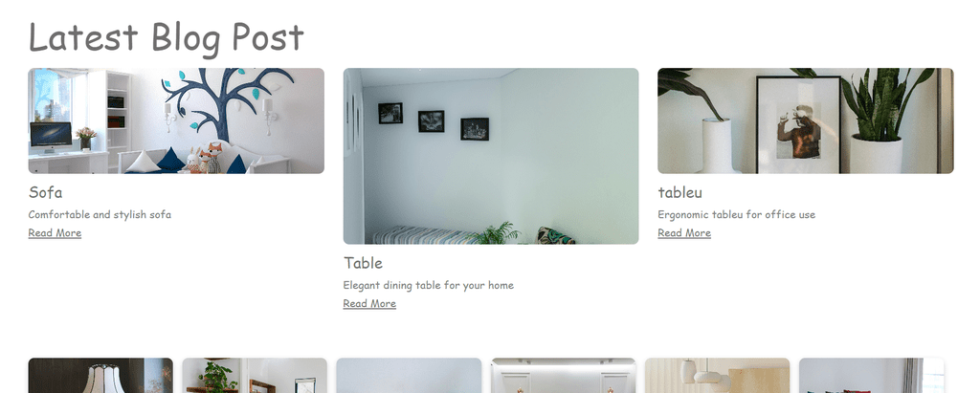The height and width of the screenshot is (393, 980).
Task: Select the pendant lights gallery thumbnail
Action: pyautogui.click(x=717, y=376)
